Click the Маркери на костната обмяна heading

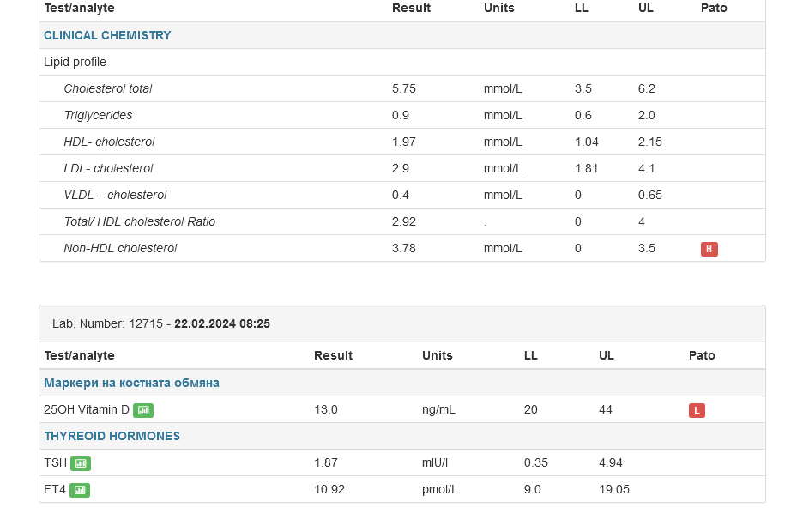(131, 383)
